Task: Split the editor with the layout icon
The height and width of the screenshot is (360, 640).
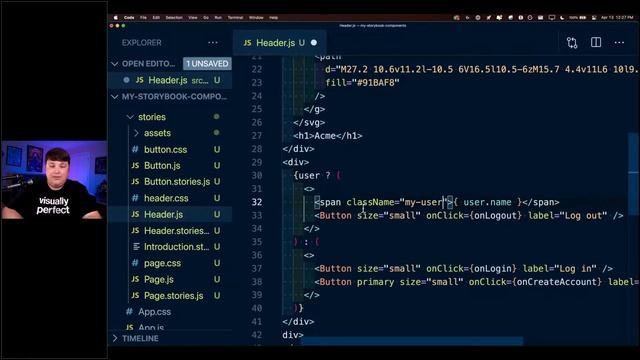Action: tap(596, 42)
